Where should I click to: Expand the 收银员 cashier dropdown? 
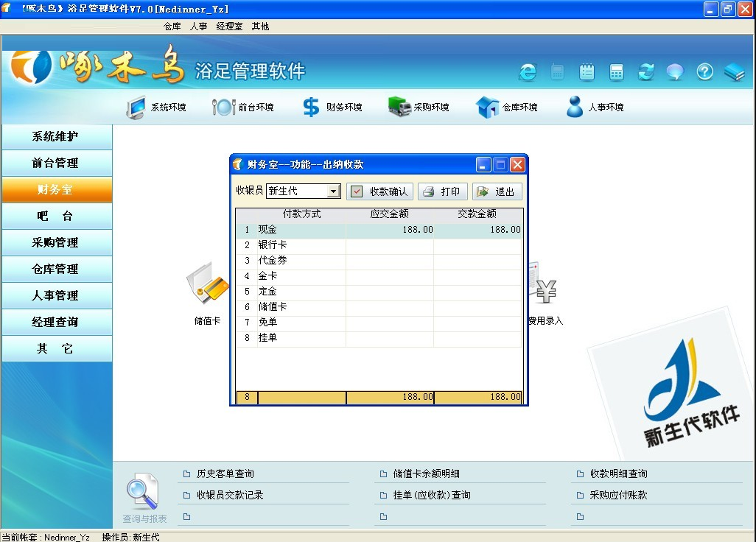(x=334, y=191)
